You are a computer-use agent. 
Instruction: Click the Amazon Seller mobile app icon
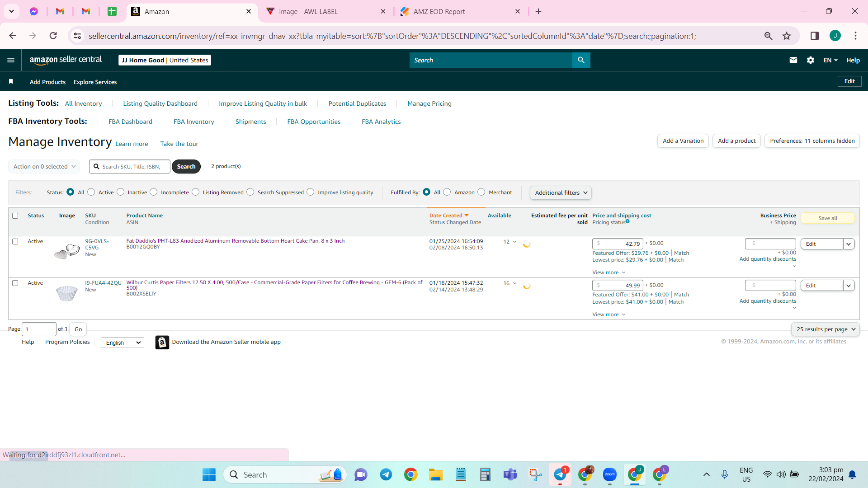coord(162,342)
